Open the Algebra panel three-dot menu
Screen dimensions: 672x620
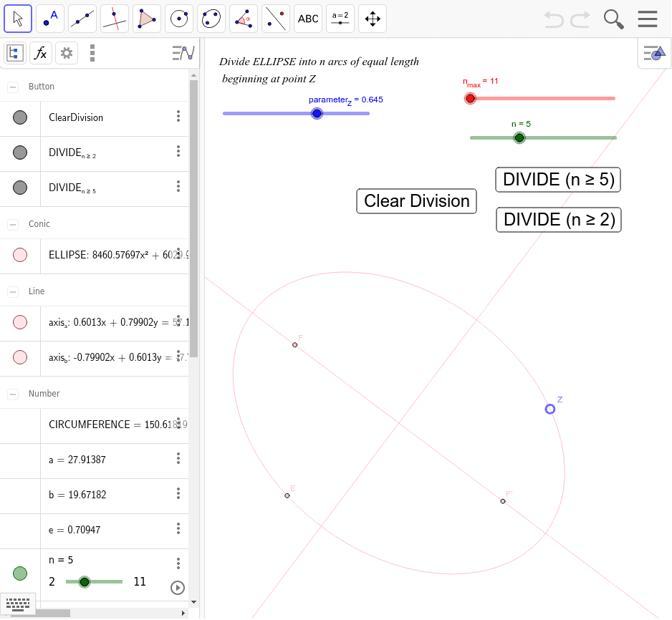click(92, 53)
